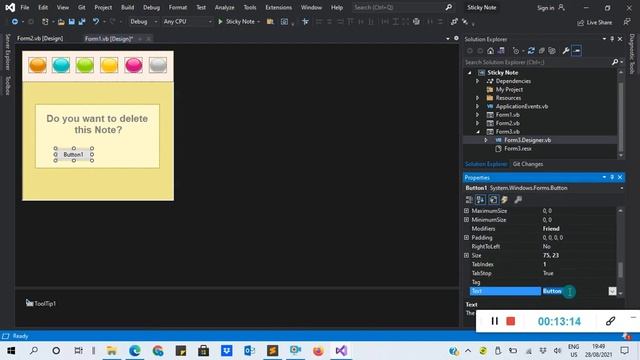Pin the Solution Explorer pushpin
The height and width of the screenshot is (360, 640).
(x=612, y=39)
